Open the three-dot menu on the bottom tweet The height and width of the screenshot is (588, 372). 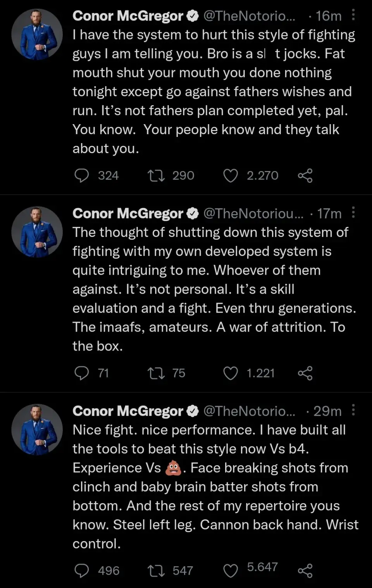[353, 411]
